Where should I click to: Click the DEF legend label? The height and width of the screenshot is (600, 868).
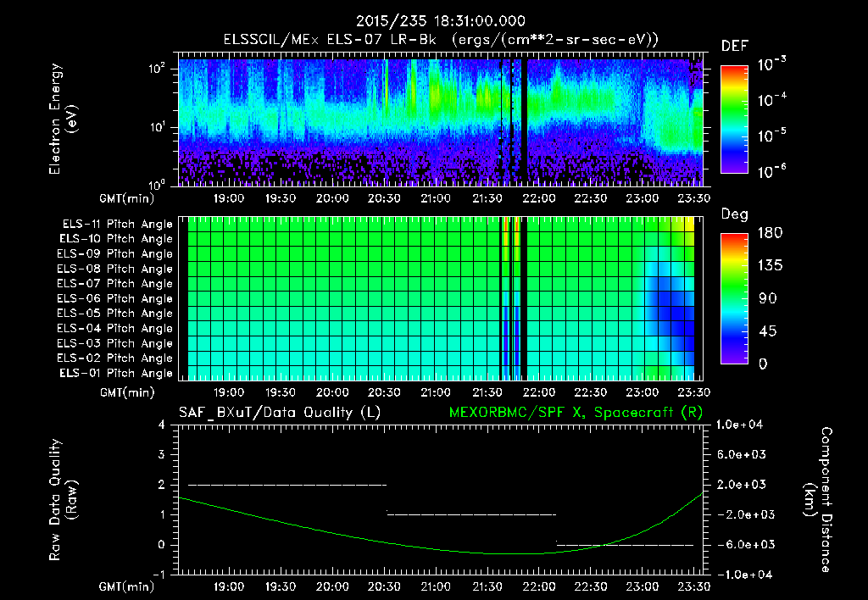coord(734,47)
